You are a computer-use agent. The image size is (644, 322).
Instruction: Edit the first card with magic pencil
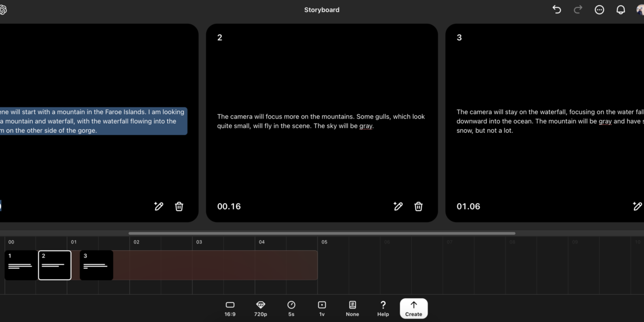(x=159, y=206)
